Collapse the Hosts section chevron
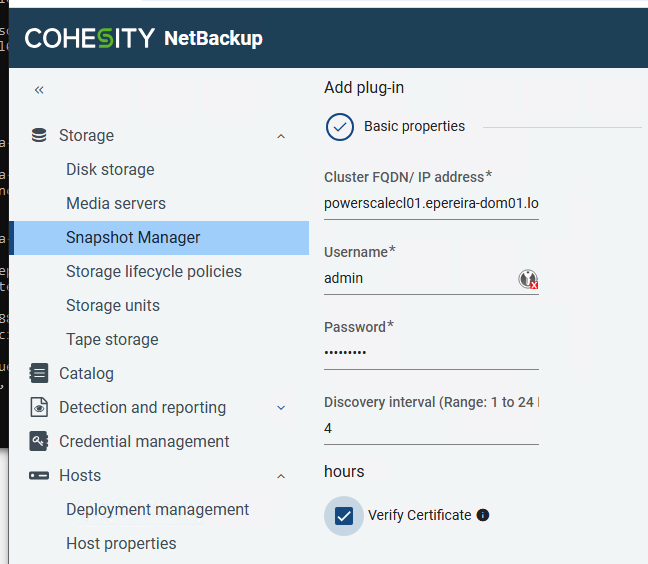Viewport: 648px width, 564px height. coord(281,476)
